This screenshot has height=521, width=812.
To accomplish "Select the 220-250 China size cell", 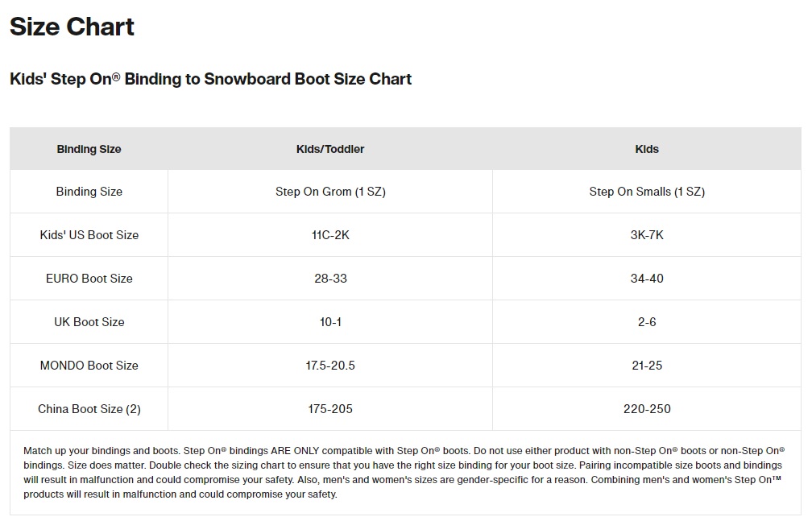I will coord(647,409).
